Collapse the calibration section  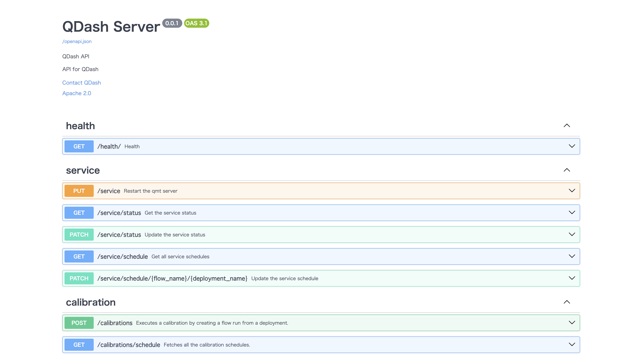click(567, 302)
